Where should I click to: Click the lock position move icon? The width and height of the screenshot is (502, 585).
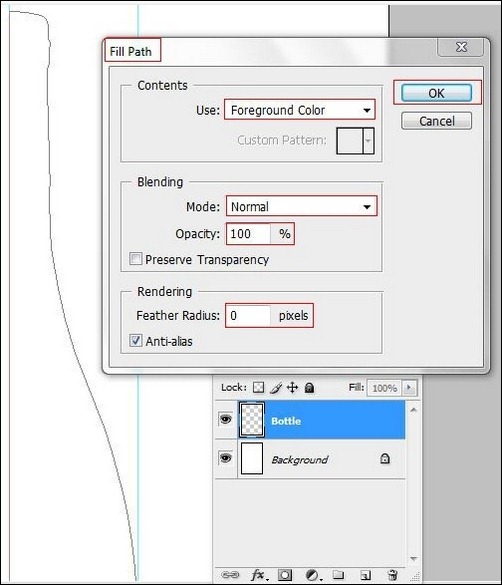click(x=292, y=388)
